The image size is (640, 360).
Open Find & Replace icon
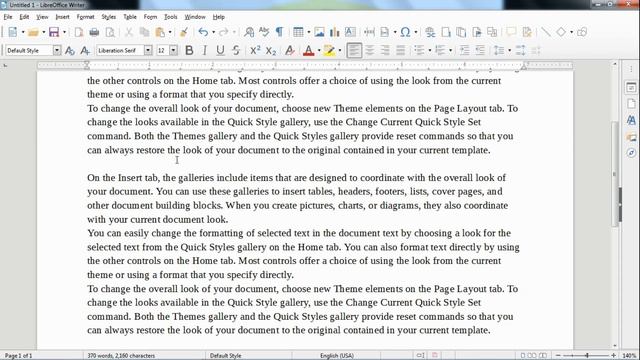[x=249, y=32]
